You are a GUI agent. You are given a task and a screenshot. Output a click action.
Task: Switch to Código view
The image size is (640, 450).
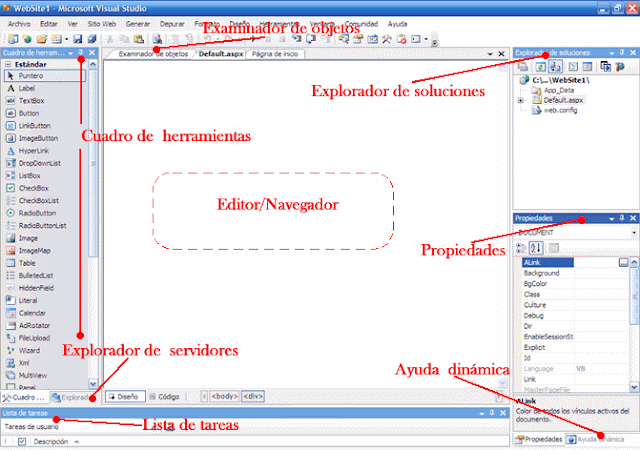click(164, 397)
